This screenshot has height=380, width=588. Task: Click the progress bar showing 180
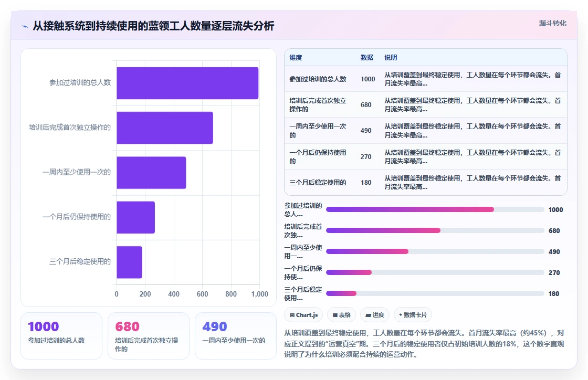tap(435, 293)
